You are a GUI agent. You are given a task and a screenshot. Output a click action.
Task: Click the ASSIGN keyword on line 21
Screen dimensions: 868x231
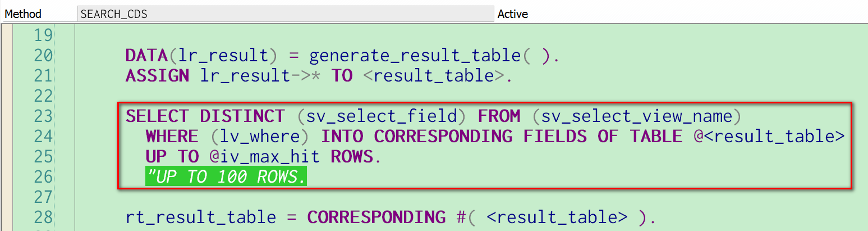click(x=157, y=76)
